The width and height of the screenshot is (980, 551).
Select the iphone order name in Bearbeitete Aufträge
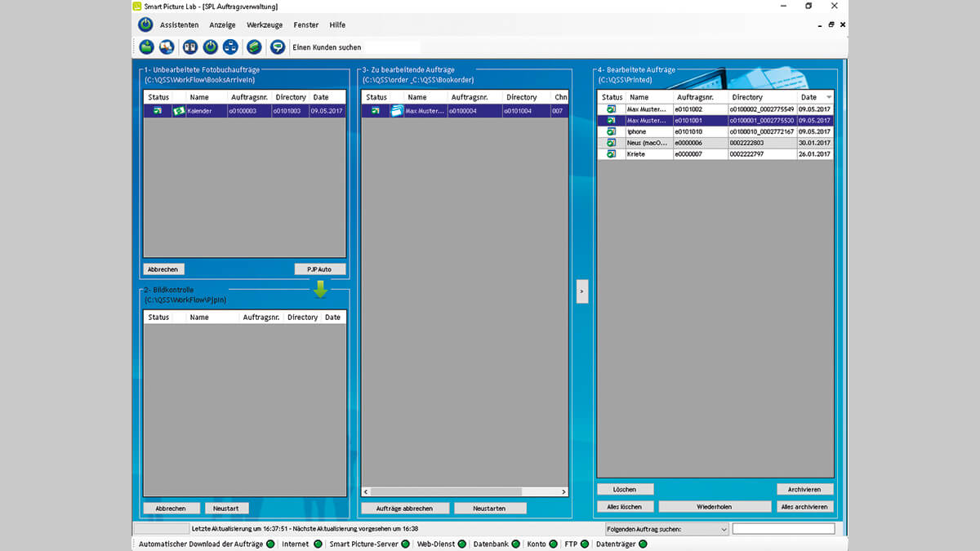point(637,131)
